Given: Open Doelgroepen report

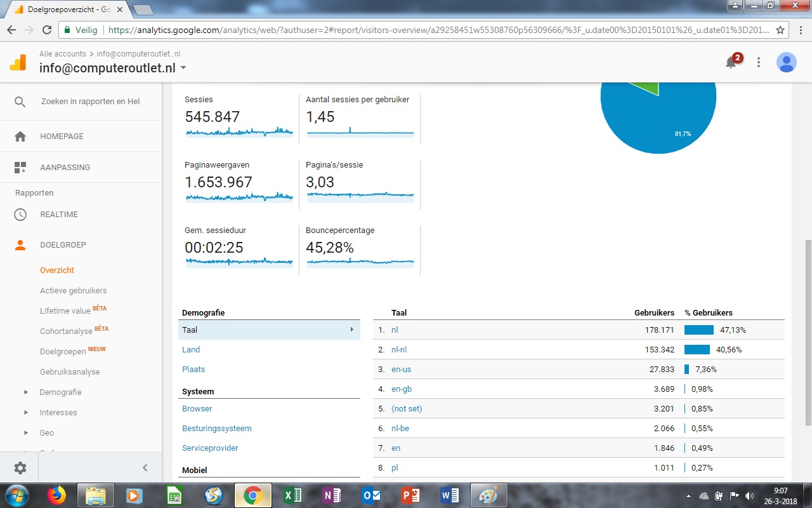Looking at the screenshot, I should (63, 352).
